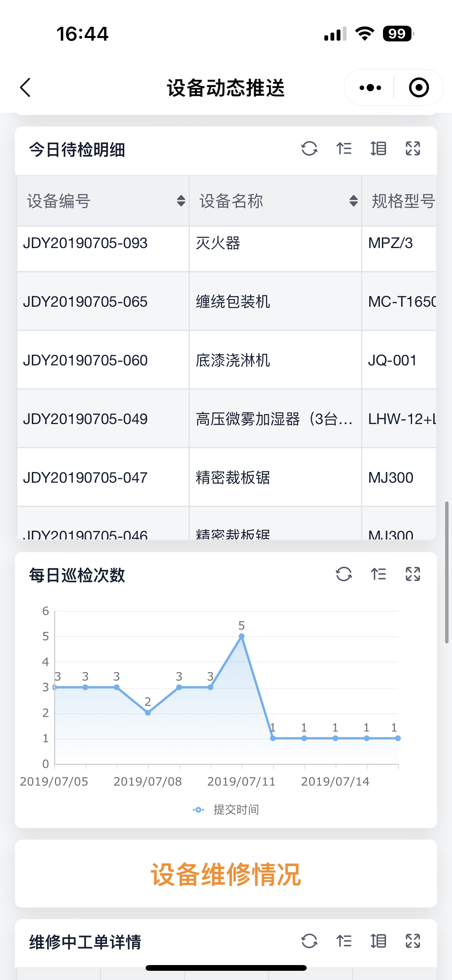This screenshot has width=452, height=980.
Task: Toggle the 提交时间 legend series
Action: 226,810
